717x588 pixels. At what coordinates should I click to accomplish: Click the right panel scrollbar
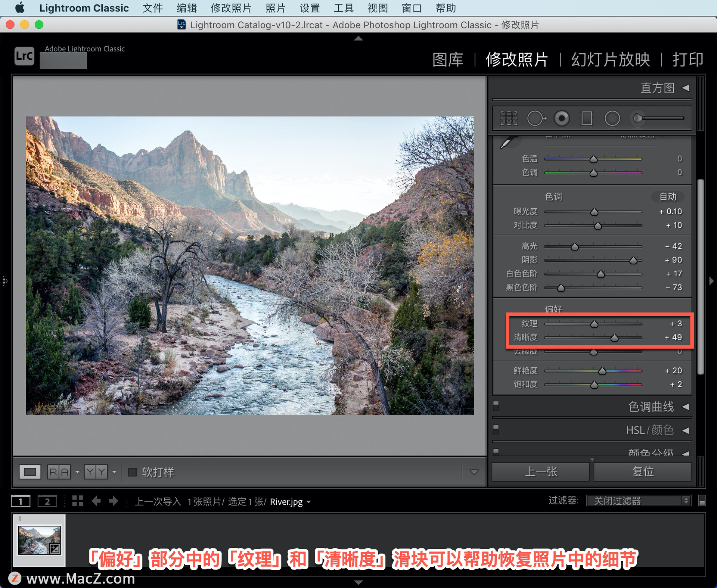click(701, 277)
